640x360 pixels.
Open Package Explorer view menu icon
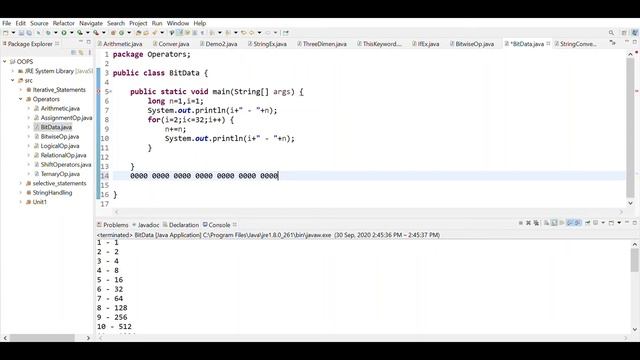[89, 52]
